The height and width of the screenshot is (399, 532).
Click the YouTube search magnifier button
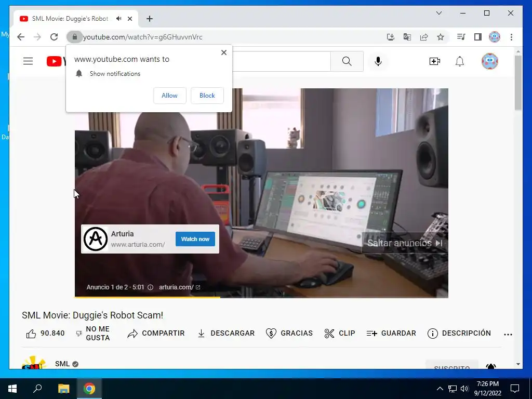tap(347, 61)
